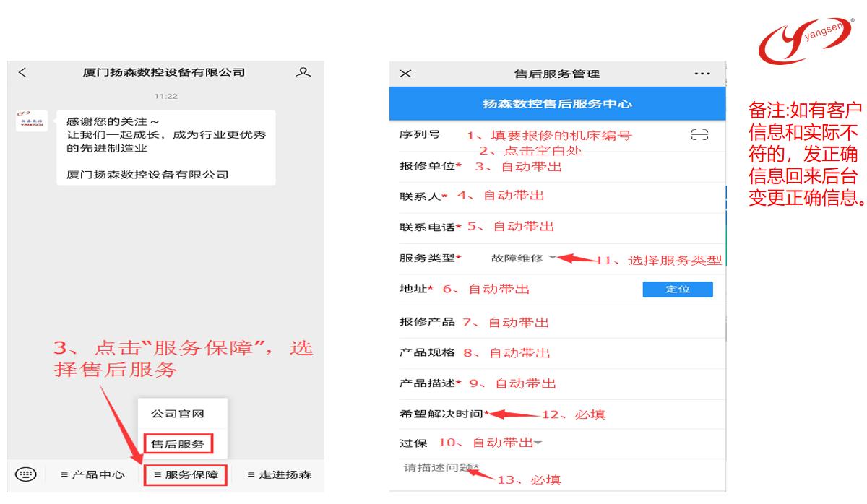Open the 产品中心 bottom menu
Viewport: 867px width, 504px height.
[x=87, y=474]
